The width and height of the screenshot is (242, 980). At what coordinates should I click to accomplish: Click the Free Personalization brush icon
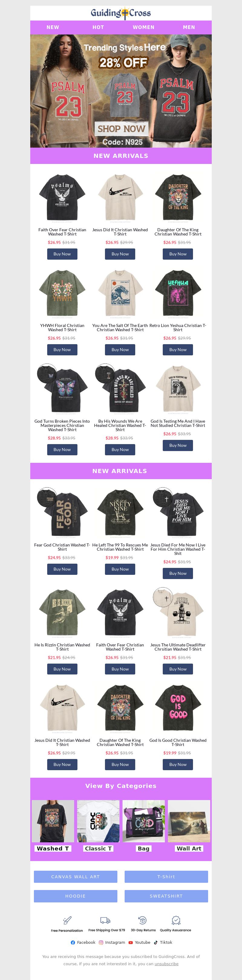coord(67,920)
